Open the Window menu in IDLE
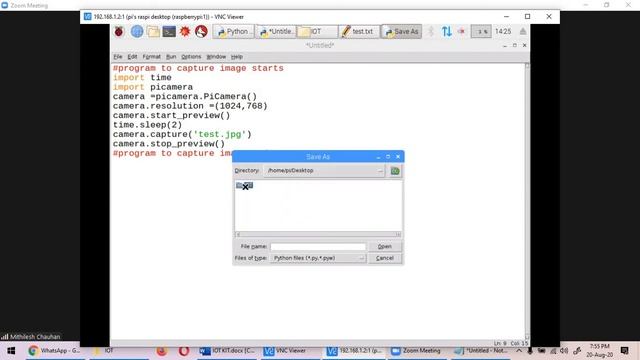 tap(216, 57)
